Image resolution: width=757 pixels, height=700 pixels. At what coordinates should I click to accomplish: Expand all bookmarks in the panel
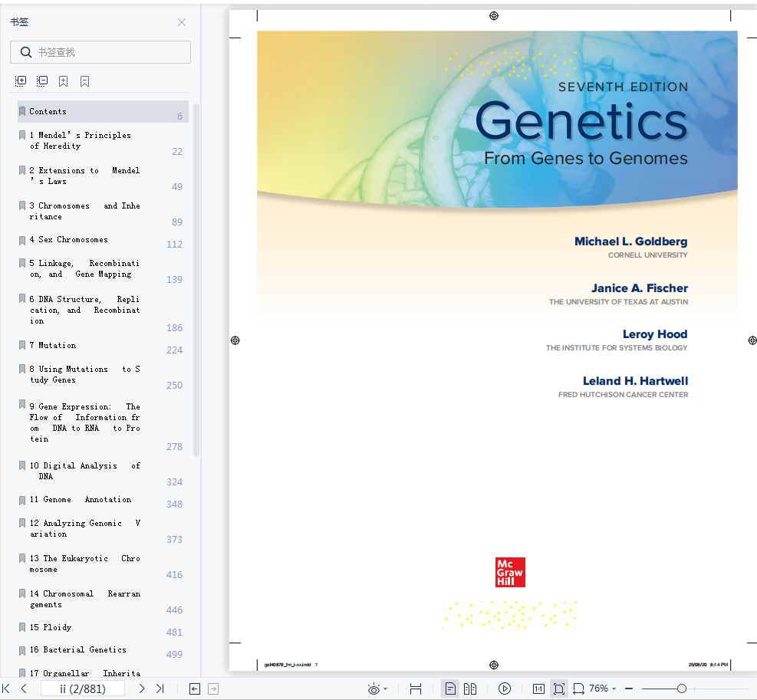(21, 81)
